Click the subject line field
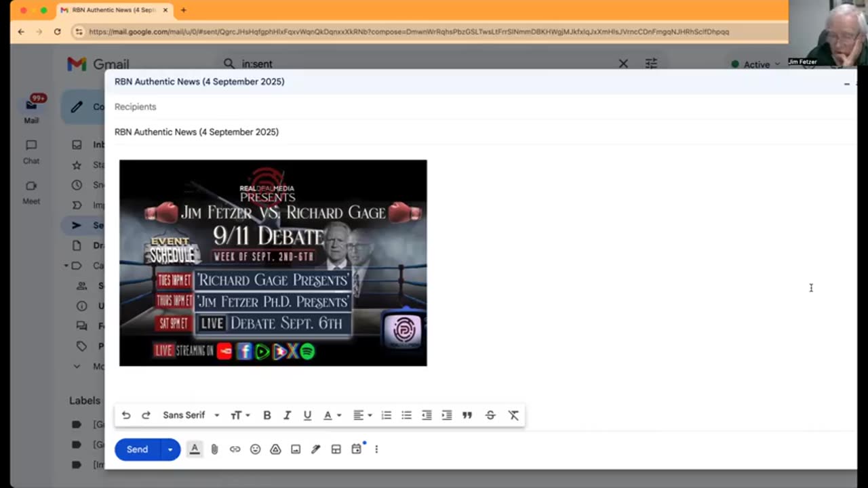The height and width of the screenshot is (488, 868). (x=480, y=132)
